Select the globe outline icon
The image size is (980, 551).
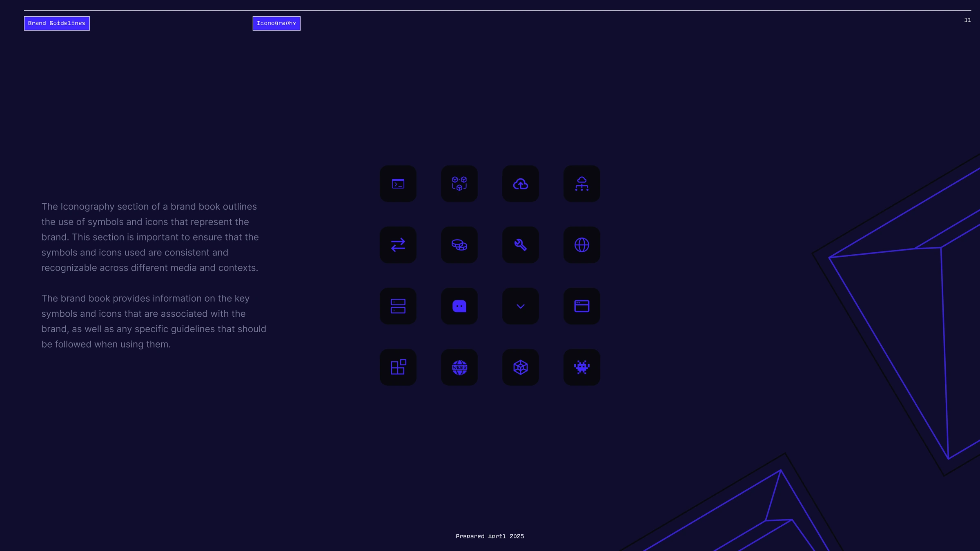[582, 245]
